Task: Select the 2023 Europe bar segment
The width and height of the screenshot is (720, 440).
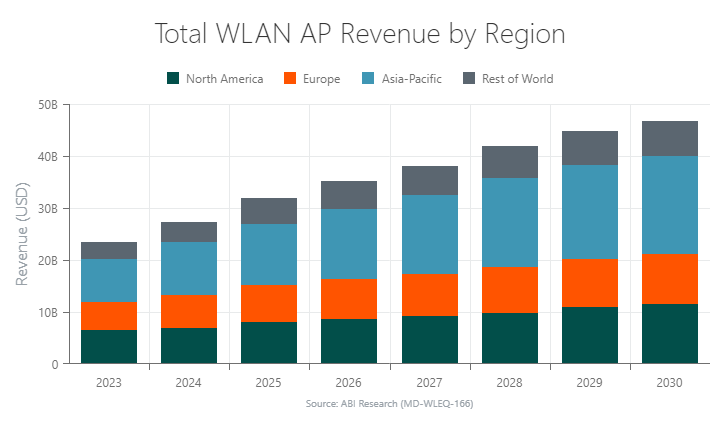Action: (x=109, y=316)
